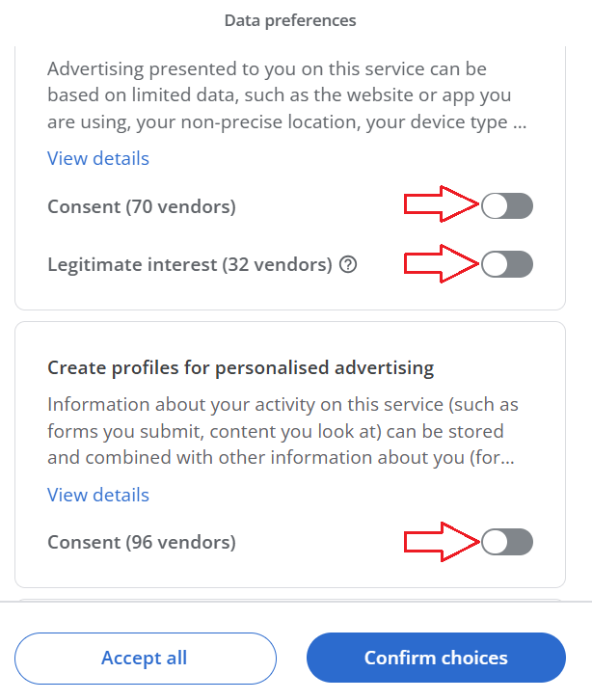Open View details under Create profiles section
Image resolution: width=592 pixels, height=700 pixels.
(98, 495)
